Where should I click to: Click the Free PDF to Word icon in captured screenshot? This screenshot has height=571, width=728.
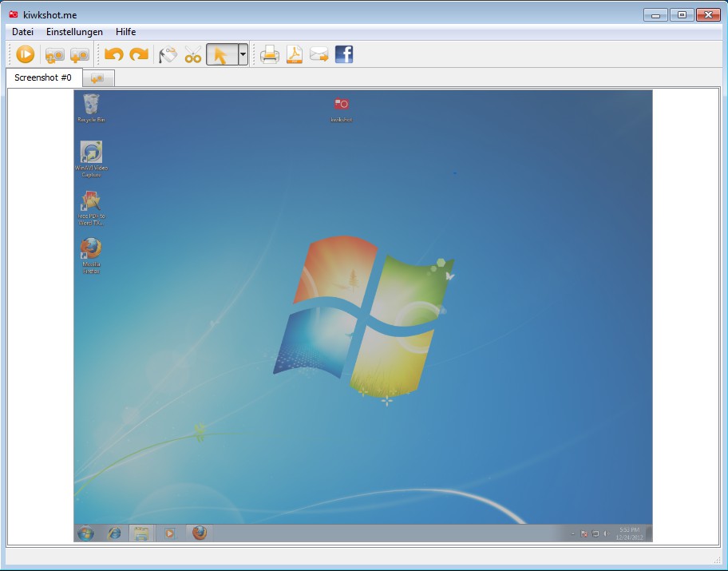[91, 208]
